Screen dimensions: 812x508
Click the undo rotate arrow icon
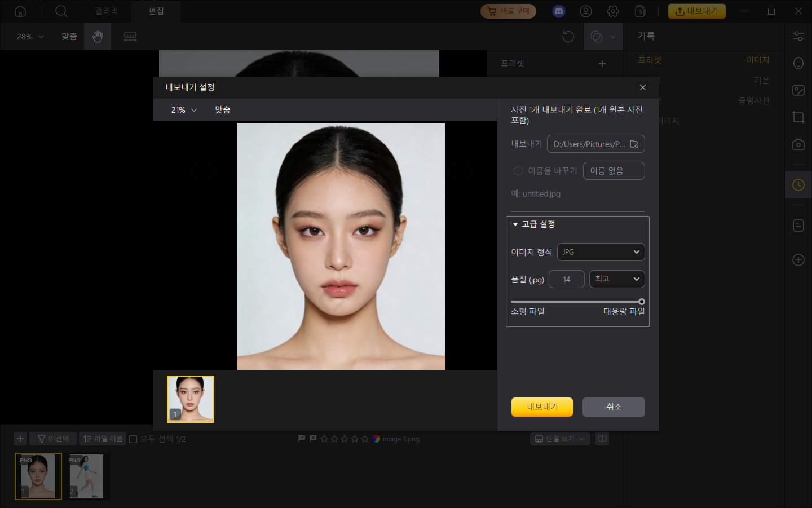click(x=568, y=37)
